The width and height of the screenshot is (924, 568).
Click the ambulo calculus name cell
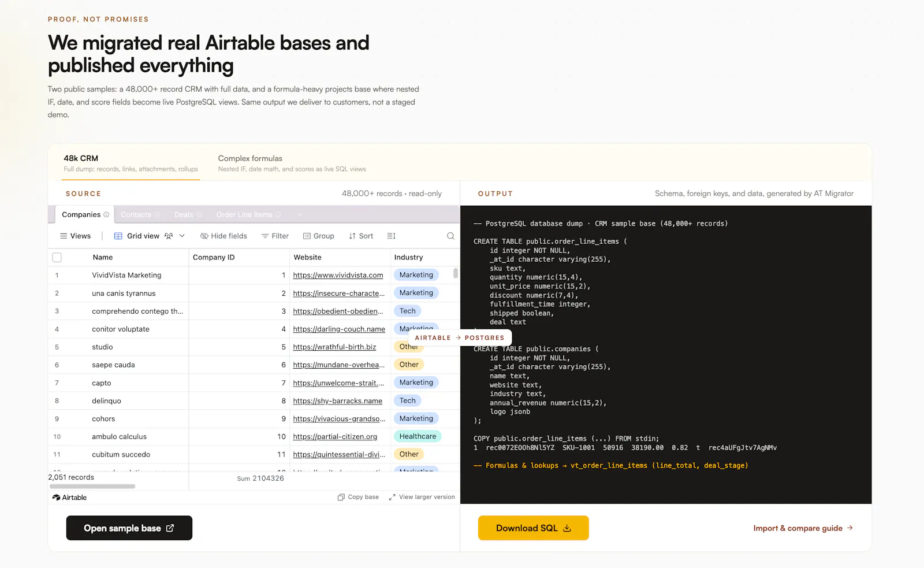119,436
